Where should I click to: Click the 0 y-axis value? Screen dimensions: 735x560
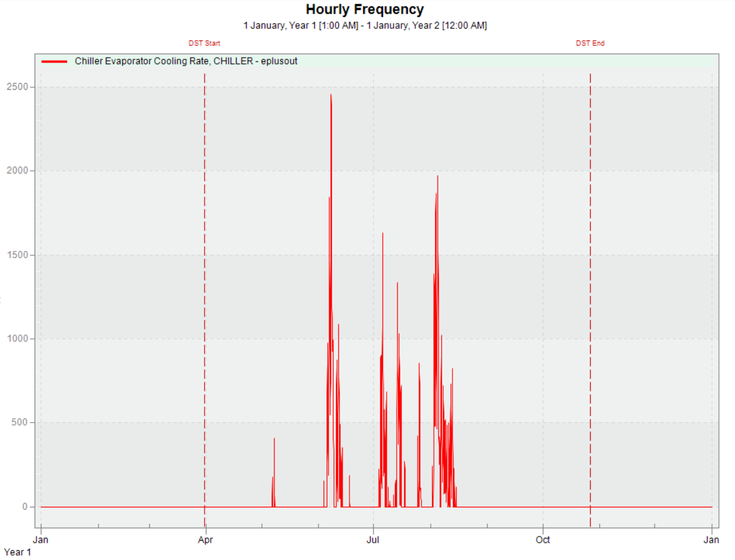tap(25, 507)
